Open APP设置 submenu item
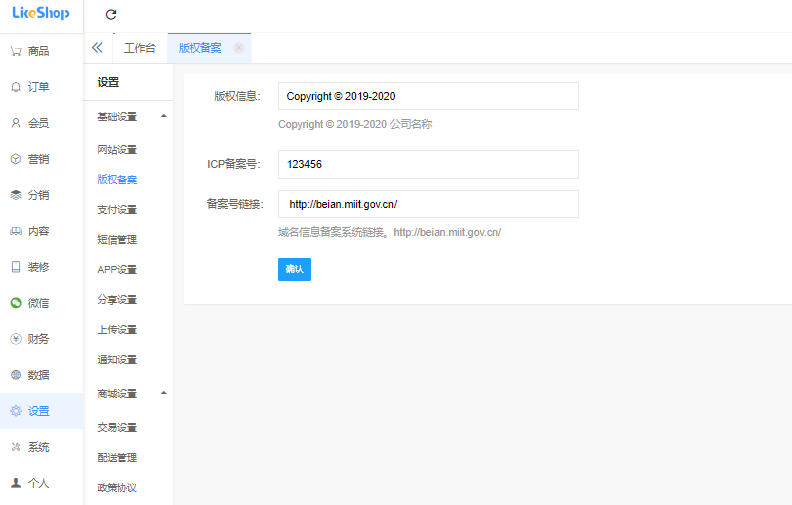 [x=117, y=270]
